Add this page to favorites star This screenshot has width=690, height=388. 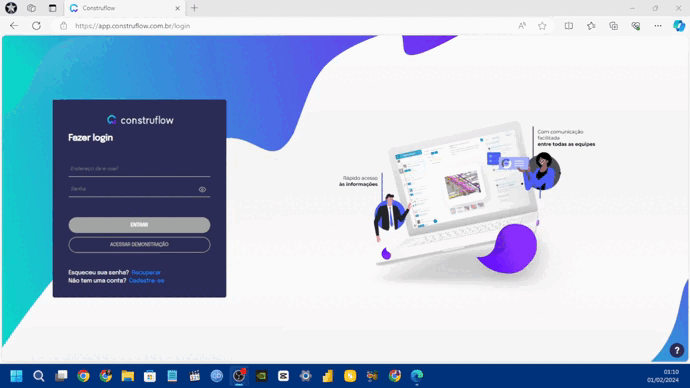(542, 26)
